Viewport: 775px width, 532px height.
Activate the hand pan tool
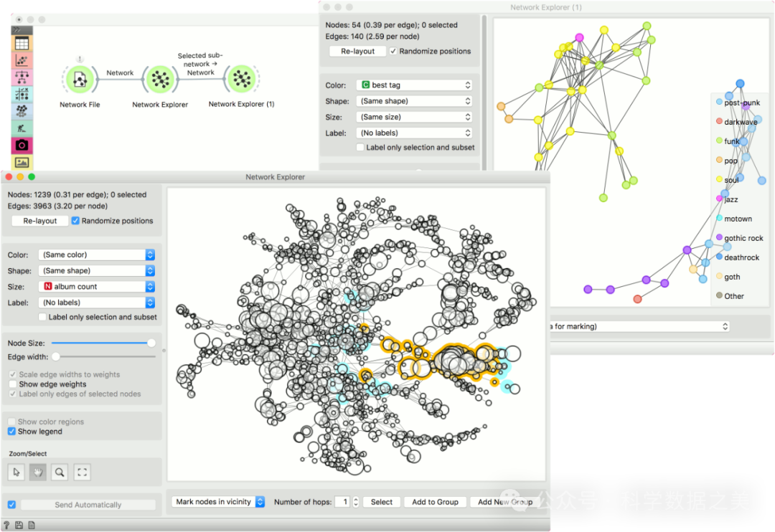click(x=38, y=472)
